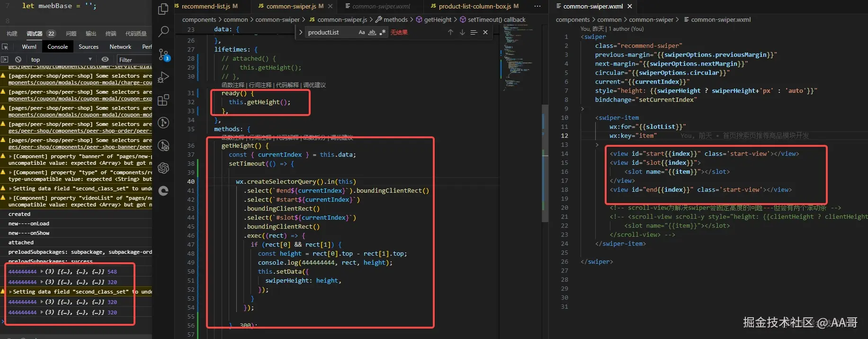Click getHeight in the breadcrumb path
Image resolution: width=868 pixels, height=339 pixels.
click(438, 19)
